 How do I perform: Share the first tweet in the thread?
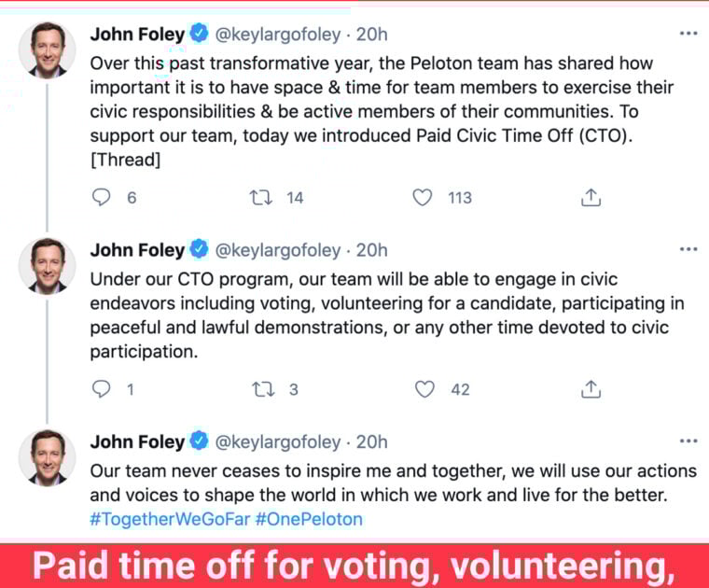point(591,198)
